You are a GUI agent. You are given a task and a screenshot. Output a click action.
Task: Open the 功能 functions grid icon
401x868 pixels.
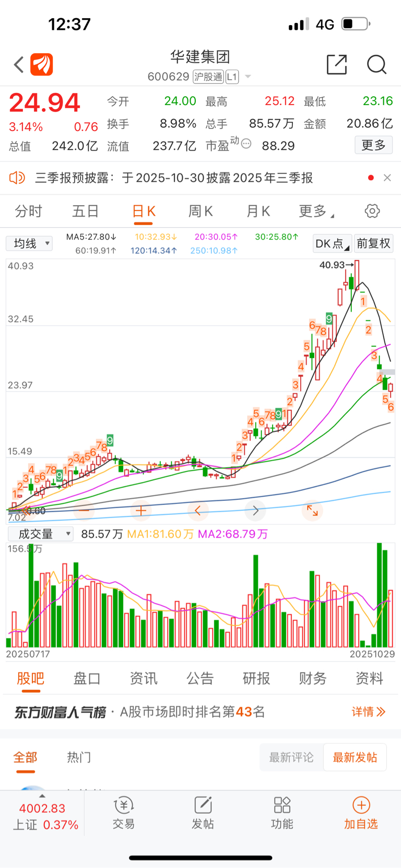click(282, 813)
